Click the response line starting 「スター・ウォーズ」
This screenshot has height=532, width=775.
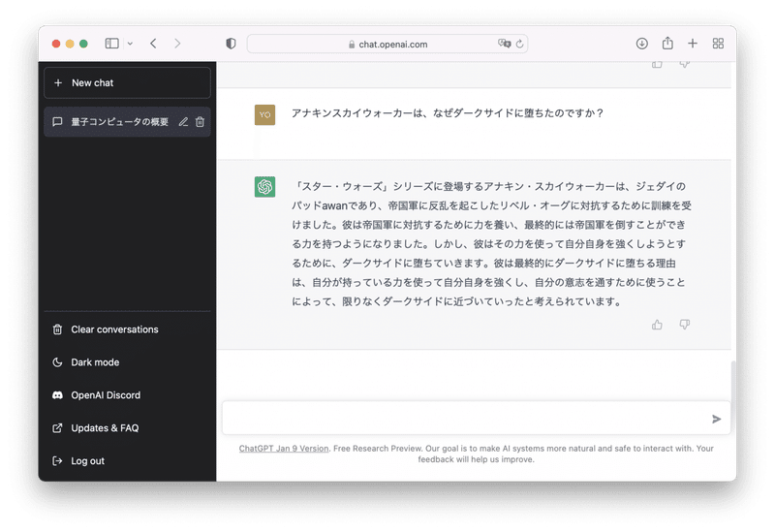pyautogui.click(x=489, y=186)
